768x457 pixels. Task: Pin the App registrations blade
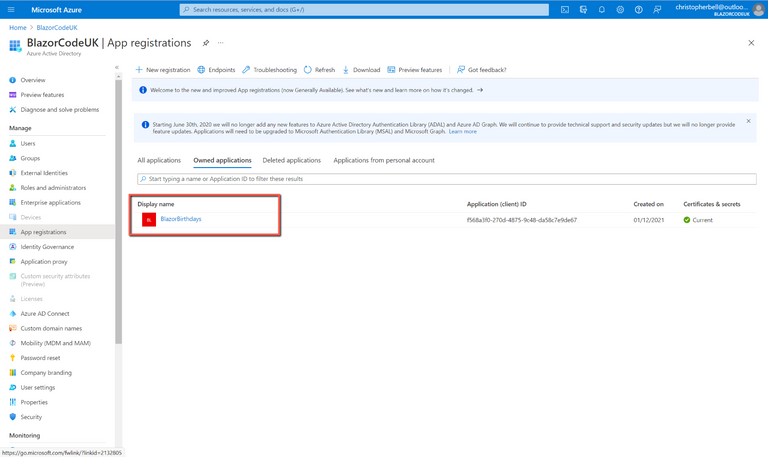206,43
